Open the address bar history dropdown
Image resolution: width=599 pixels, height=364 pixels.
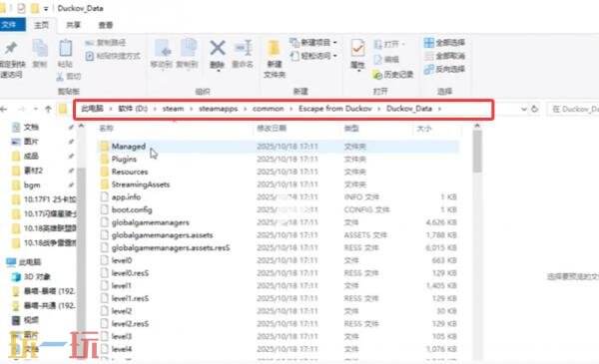coord(524,109)
